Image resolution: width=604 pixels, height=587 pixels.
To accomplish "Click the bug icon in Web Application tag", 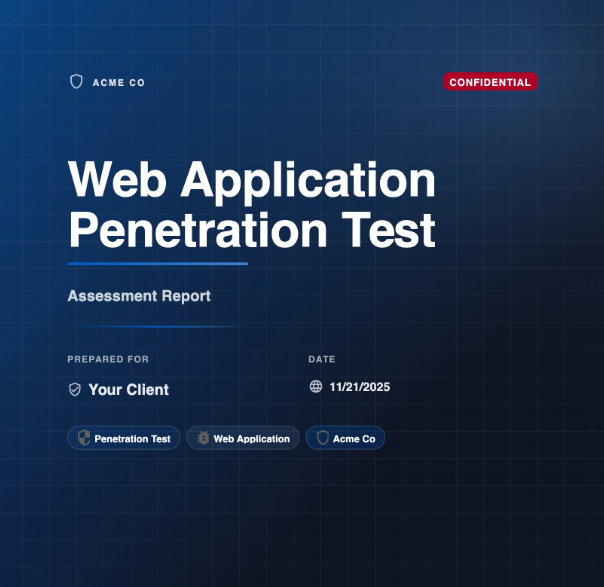I will click(x=203, y=438).
